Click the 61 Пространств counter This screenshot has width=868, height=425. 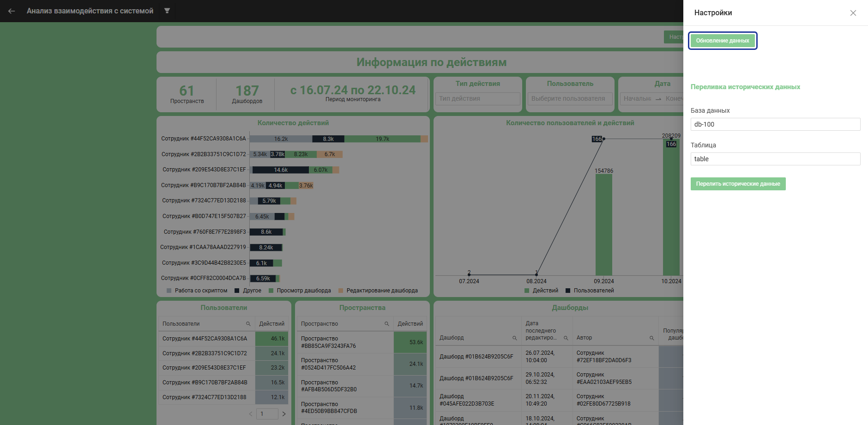coord(187,94)
